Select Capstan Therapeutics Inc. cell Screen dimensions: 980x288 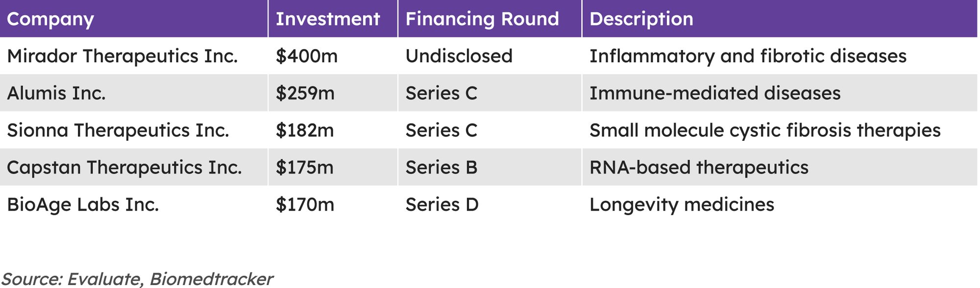point(124,168)
